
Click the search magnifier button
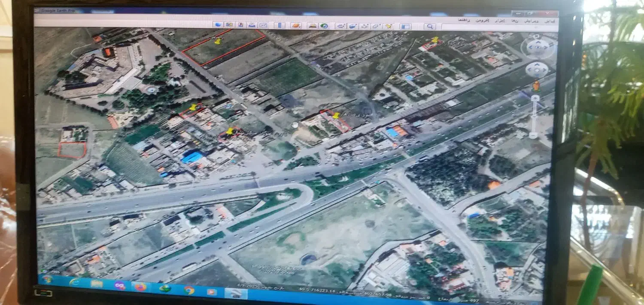[x=429, y=27]
